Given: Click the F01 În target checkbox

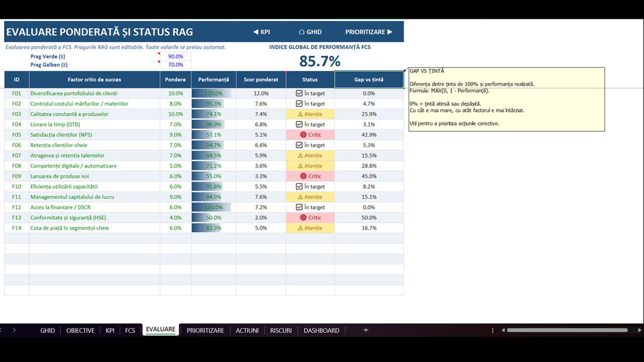Looking at the screenshot, I should [299, 94].
